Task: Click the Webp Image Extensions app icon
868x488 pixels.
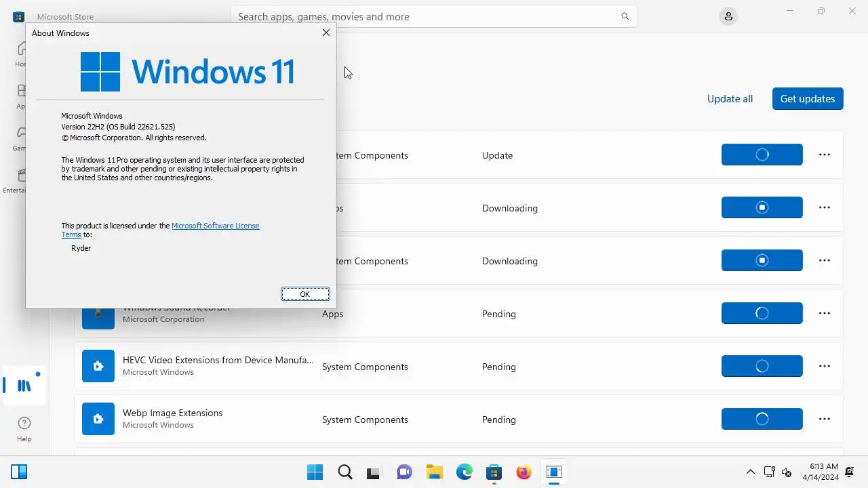Action: click(x=98, y=419)
